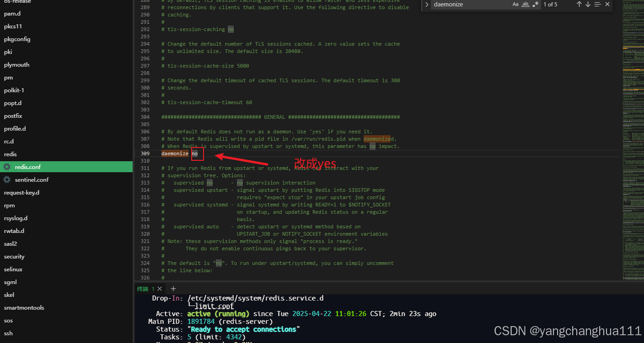Expand the ssh folder in the tree
The width and height of the screenshot is (644, 343).
[x=8, y=333]
